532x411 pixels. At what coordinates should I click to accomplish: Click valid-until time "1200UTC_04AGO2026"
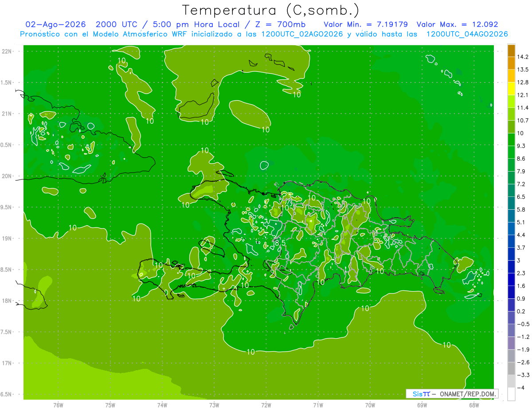click(467, 34)
